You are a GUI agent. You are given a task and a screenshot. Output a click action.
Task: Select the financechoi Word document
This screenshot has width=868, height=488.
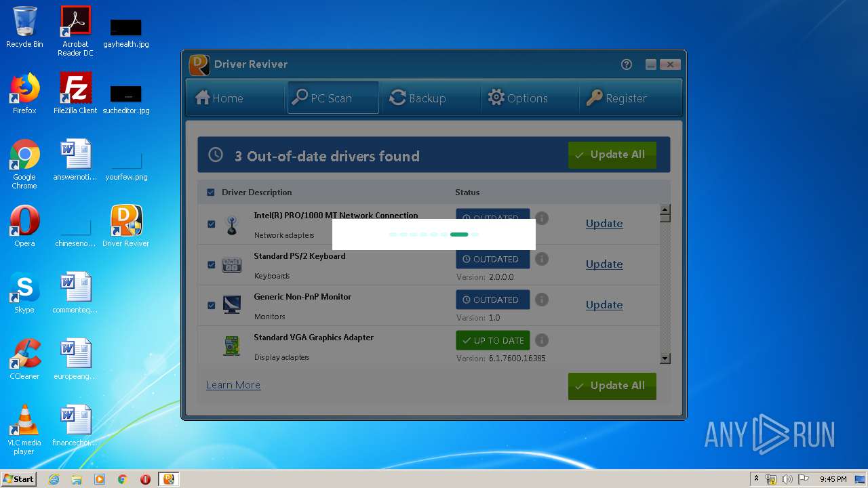[75, 426]
